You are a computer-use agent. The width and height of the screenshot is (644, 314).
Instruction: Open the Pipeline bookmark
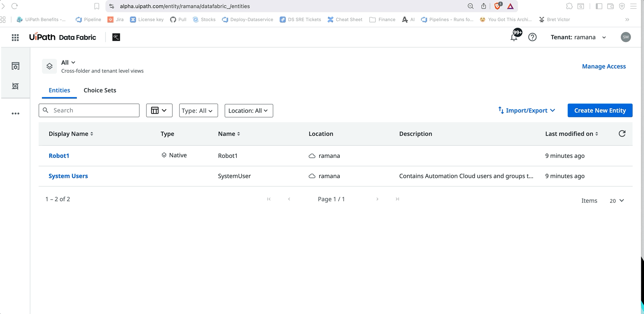pyautogui.click(x=88, y=19)
